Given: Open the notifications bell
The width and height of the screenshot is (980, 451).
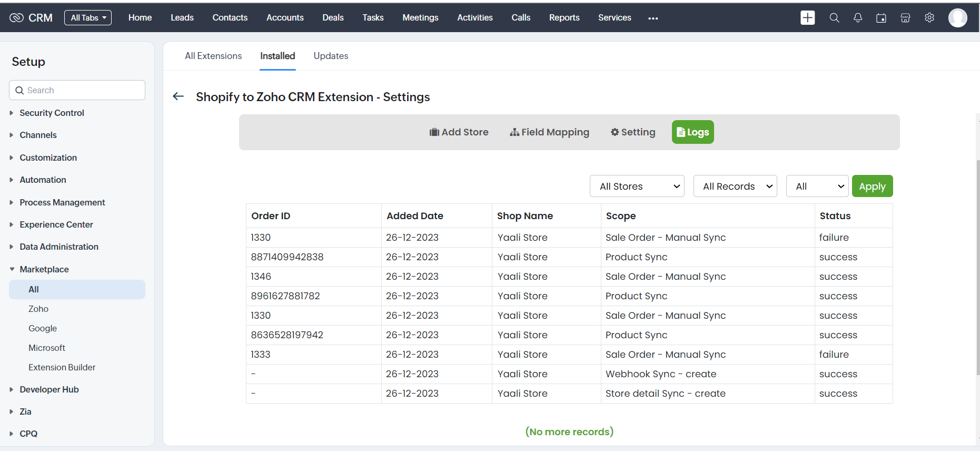Looking at the screenshot, I should [858, 18].
